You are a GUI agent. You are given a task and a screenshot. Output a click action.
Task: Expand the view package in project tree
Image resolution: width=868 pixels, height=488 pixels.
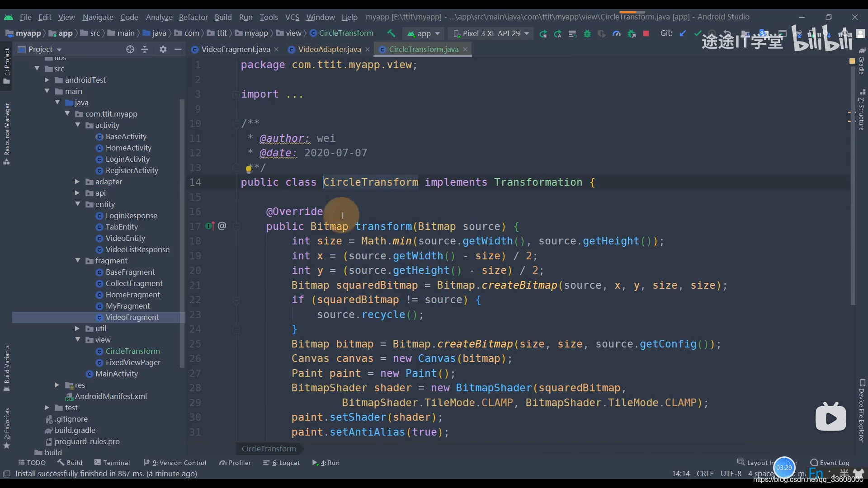click(x=77, y=340)
